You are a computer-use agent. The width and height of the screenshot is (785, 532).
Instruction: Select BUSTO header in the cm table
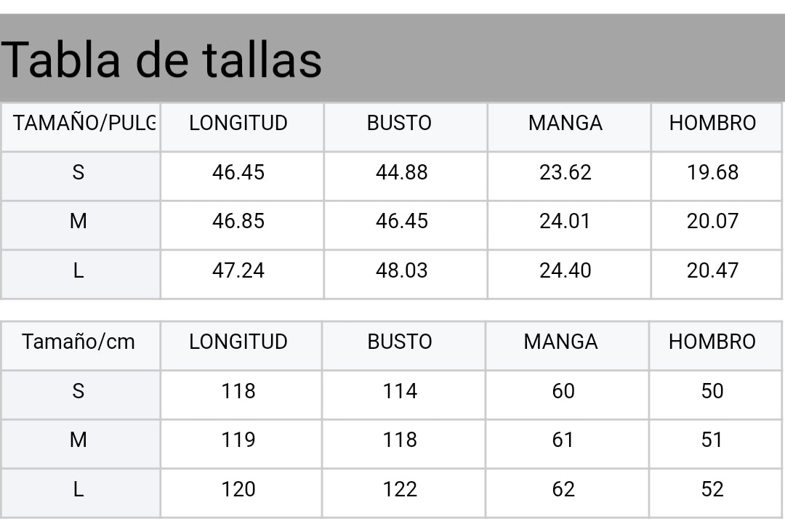click(400, 342)
